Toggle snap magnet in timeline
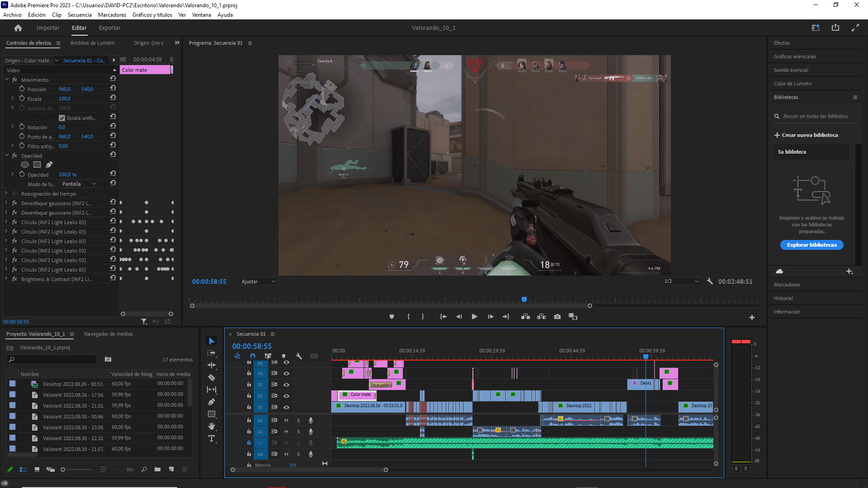 [253, 356]
